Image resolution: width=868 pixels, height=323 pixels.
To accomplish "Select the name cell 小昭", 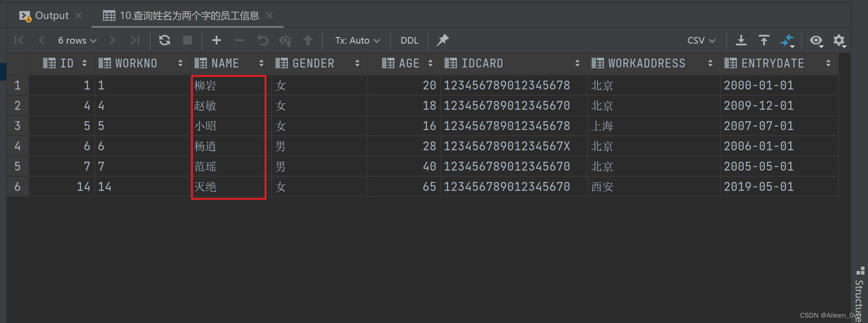I will pyautogui.click(x=231, y=126).
